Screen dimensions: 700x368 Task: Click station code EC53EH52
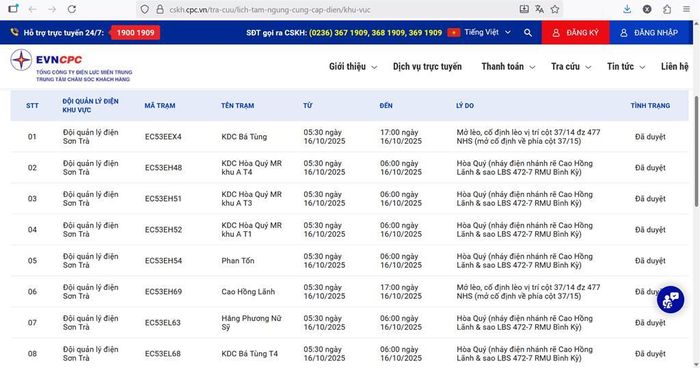pyautogui.click(x=163, y=230)
